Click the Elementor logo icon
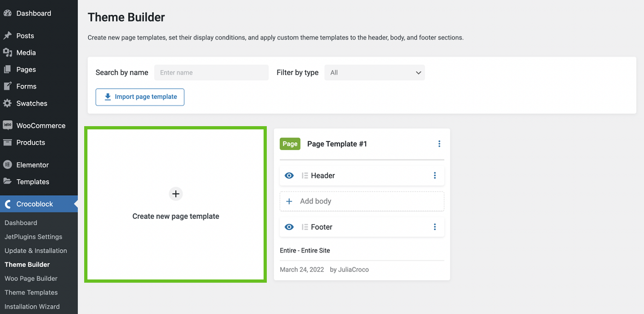The width and height of the screenshot is (644, 314). pos(7,165)
